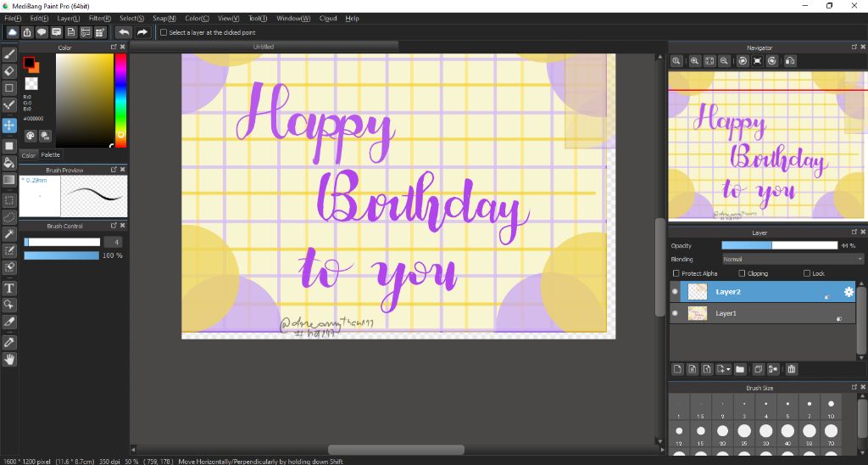Image resolution: width=868 pixels, height=465 pixels.
Task: Select the Magic Wand tool
Action: (8, 234)
